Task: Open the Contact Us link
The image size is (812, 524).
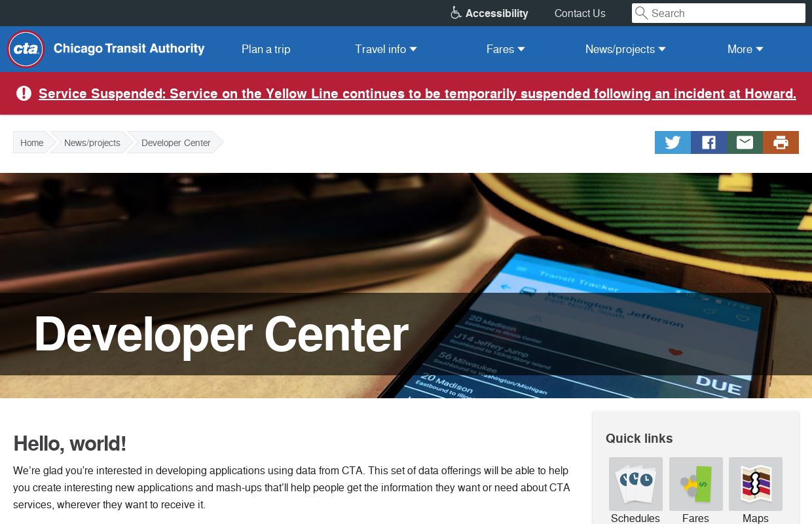Action: [580, 13]
